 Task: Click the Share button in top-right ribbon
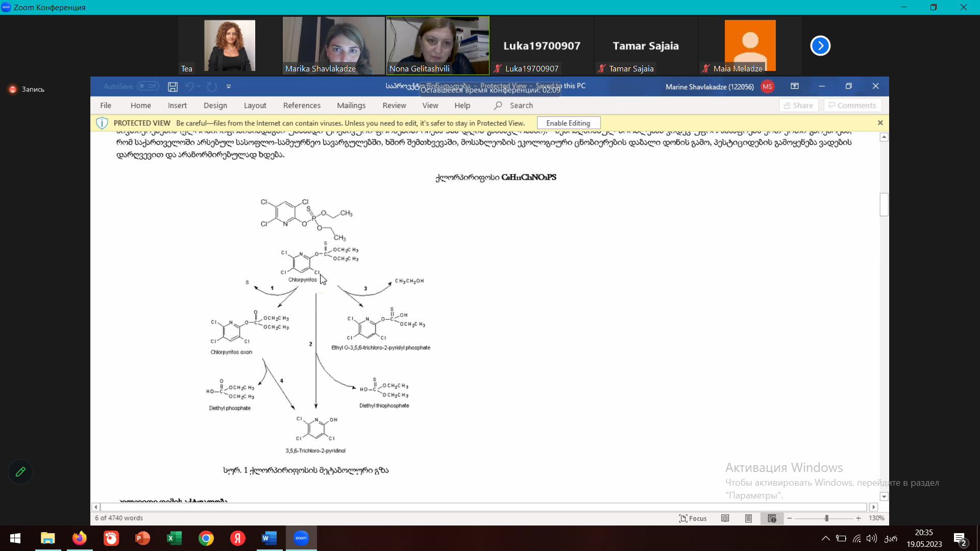click(798, 105)
